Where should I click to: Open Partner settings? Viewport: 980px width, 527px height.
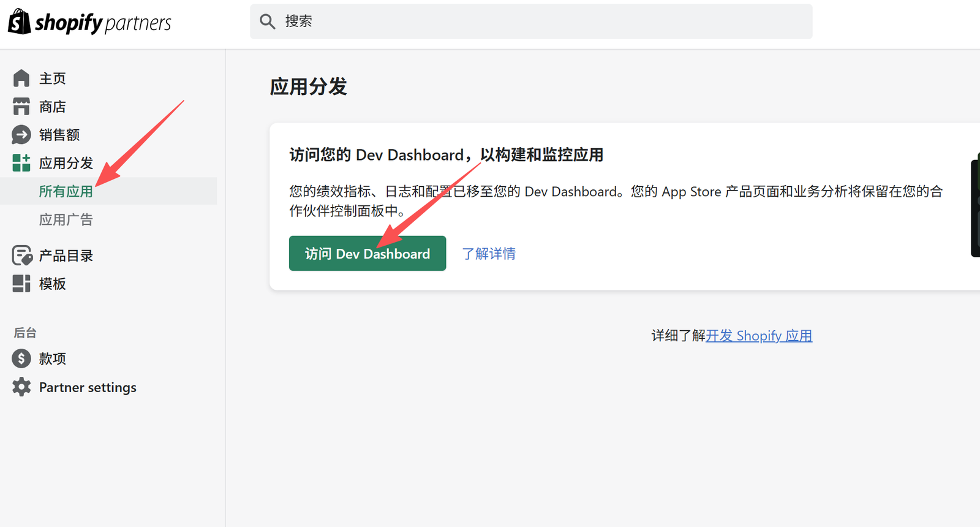pos(88,387)
